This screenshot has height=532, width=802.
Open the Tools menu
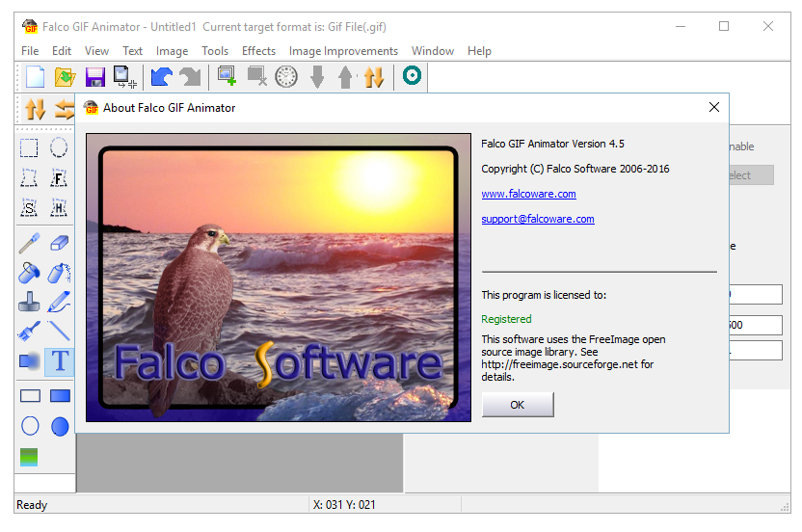coord(215,51)
